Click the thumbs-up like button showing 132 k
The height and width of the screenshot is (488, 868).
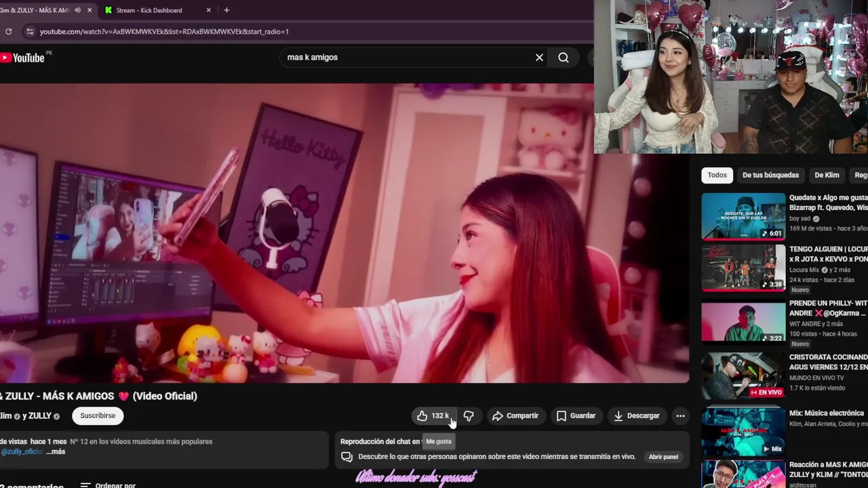[x=432, y=415]
